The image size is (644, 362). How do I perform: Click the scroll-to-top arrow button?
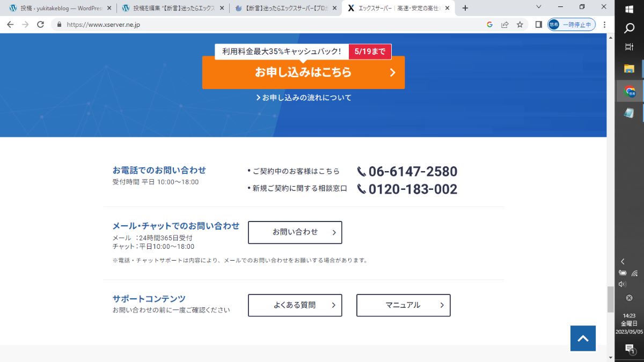(583, 338)
